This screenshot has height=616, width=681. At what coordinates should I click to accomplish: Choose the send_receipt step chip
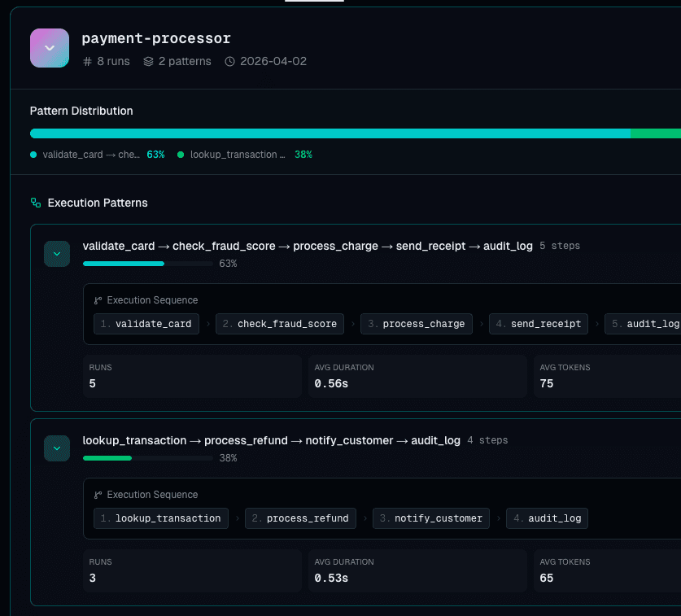(x=538, y=324)
